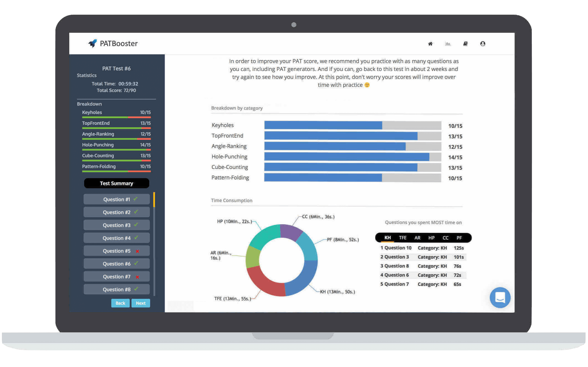Switch to the KH tab

click(x=387, y=238)
